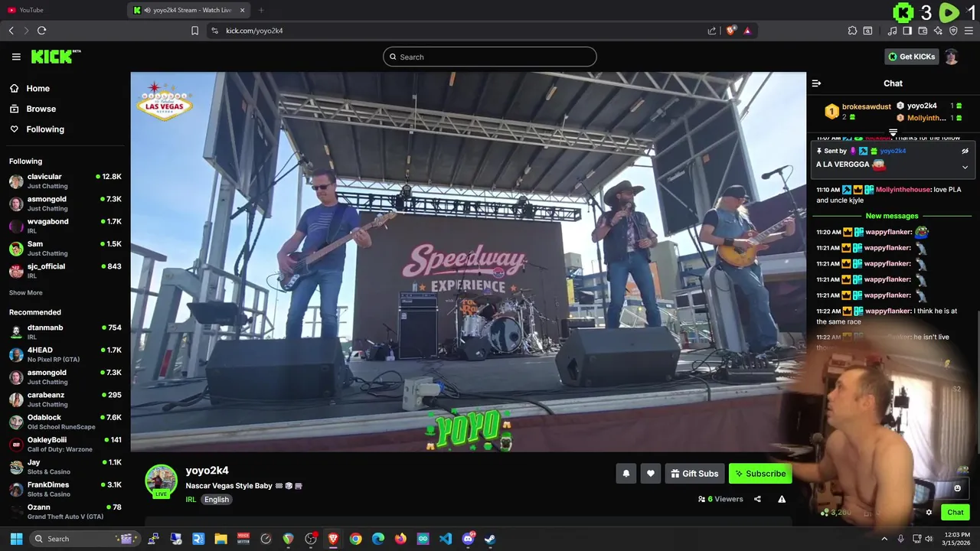Follow yoyo2k4 with the heart button
This screenshot has height=551, width=980.
650,474
